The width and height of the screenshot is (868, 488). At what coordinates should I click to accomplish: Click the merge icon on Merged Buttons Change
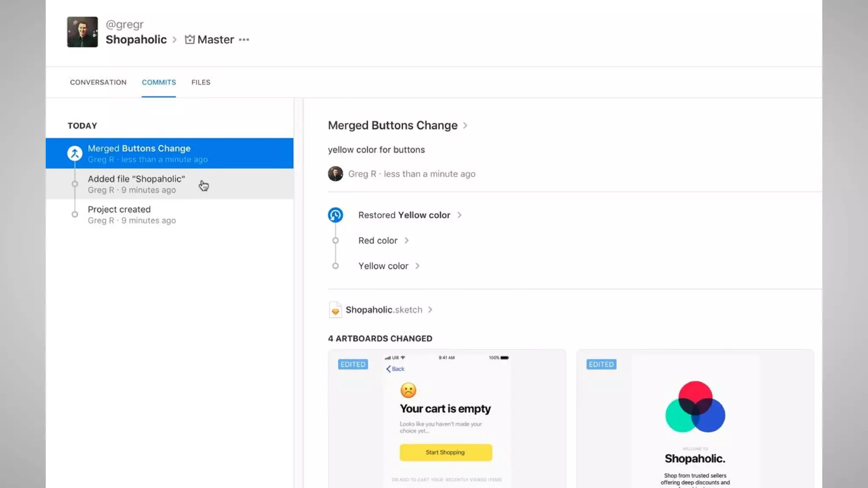(75, 153)
